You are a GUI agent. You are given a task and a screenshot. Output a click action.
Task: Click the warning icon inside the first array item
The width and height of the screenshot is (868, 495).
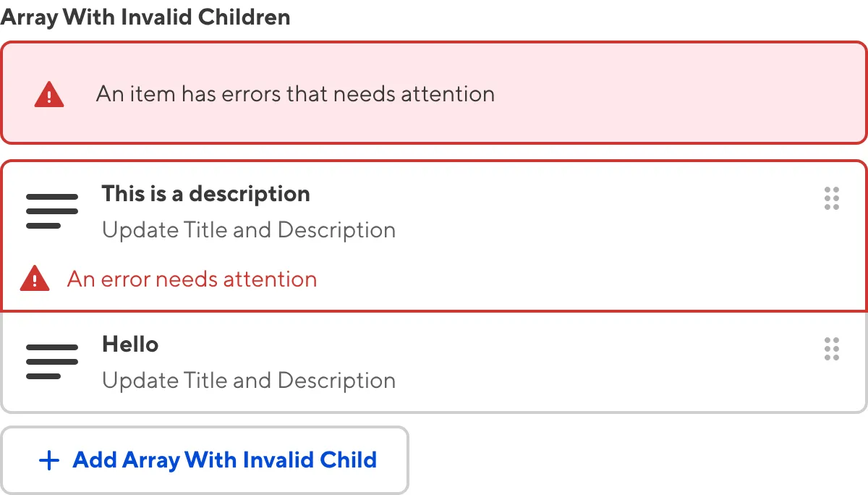point(35,279)
